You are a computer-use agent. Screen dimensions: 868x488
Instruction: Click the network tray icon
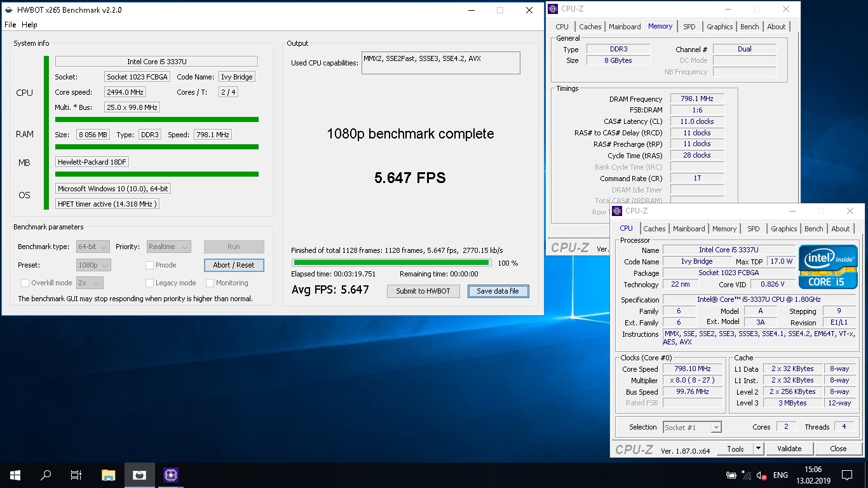tap(746, 475)
